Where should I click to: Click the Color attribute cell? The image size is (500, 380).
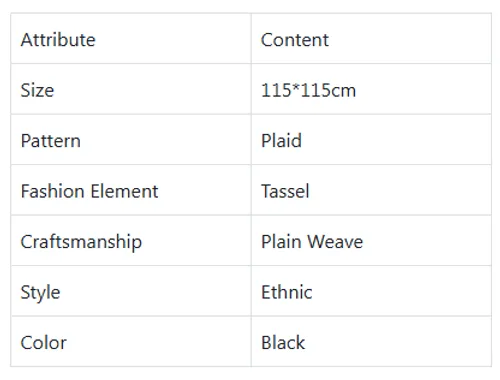tap(131, 342)
